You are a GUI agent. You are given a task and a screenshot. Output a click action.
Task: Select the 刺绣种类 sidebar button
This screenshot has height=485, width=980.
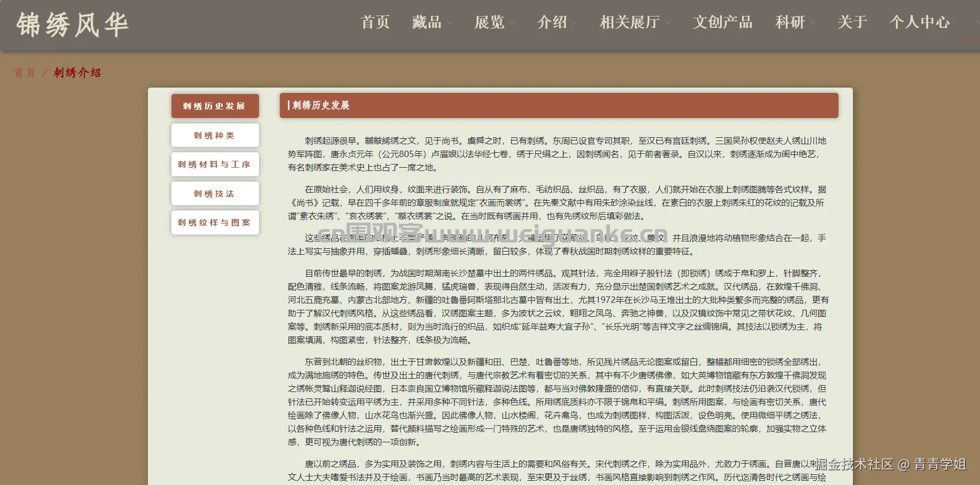coord(215,135)
